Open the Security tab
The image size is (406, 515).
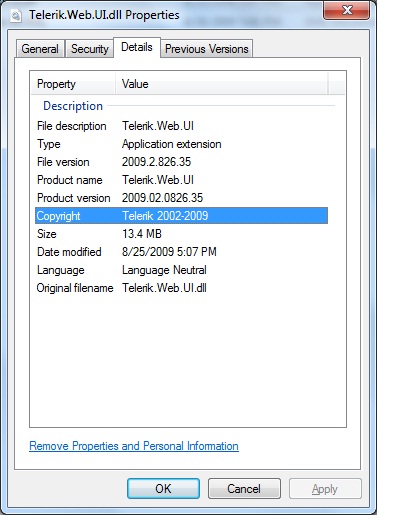tap(89, 49)
